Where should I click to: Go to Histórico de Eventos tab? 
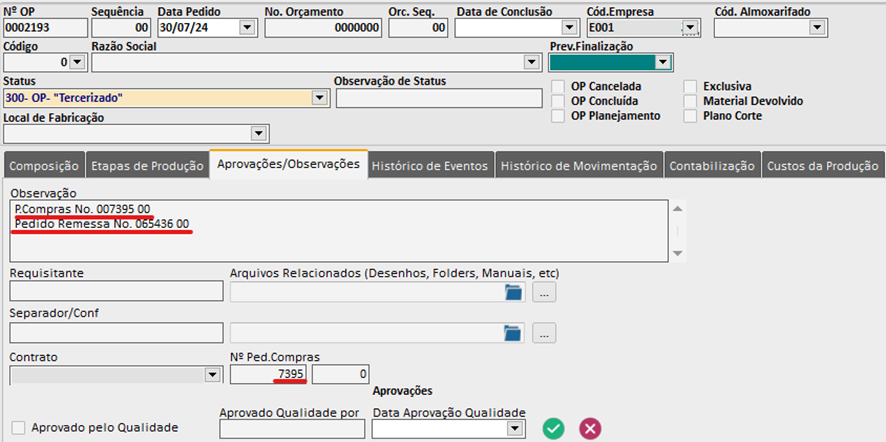[431, 166]
